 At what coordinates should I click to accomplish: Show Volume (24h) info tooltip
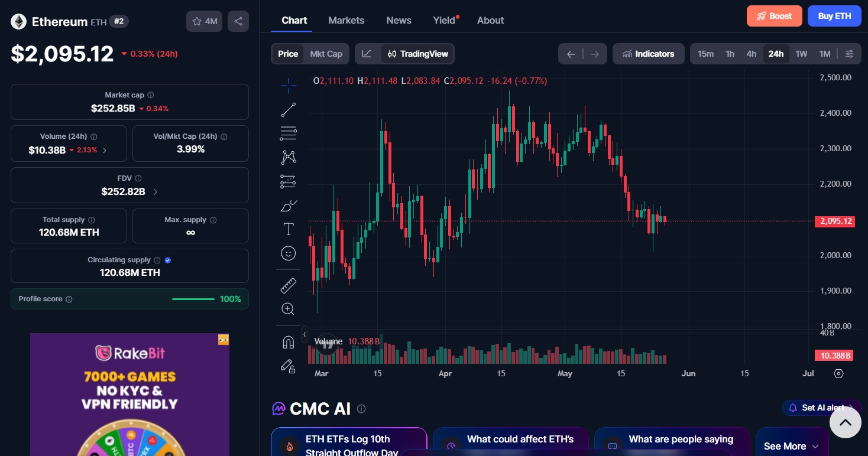[94, 136]
